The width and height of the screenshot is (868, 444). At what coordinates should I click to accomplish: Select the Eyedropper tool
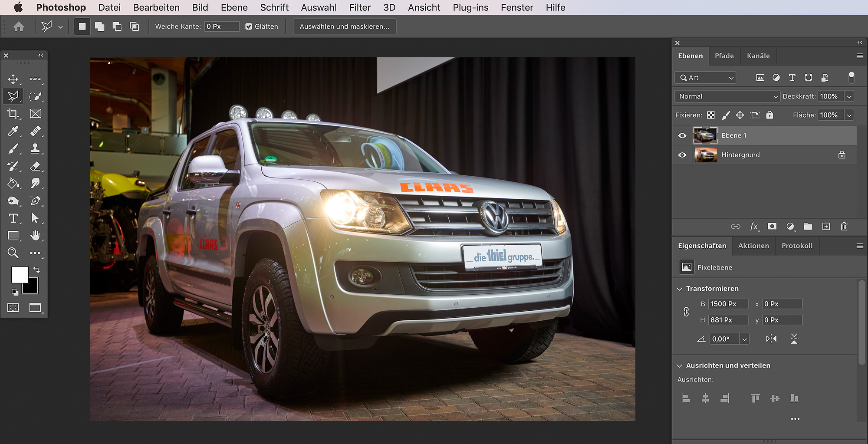[13, 131]
